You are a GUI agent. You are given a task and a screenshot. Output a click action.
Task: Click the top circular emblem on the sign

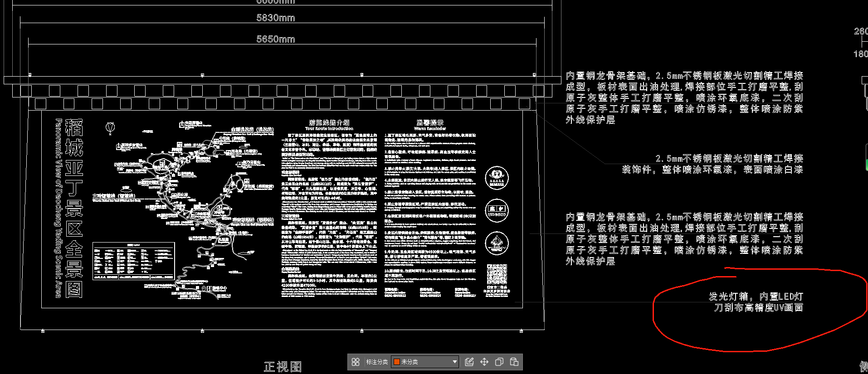tap(497, 178)
